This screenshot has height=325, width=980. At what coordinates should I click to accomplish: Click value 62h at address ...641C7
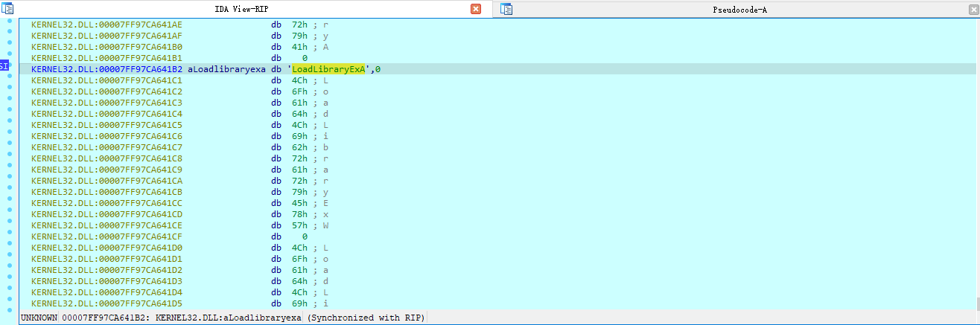pyautogui.click(x=299, y=147)
